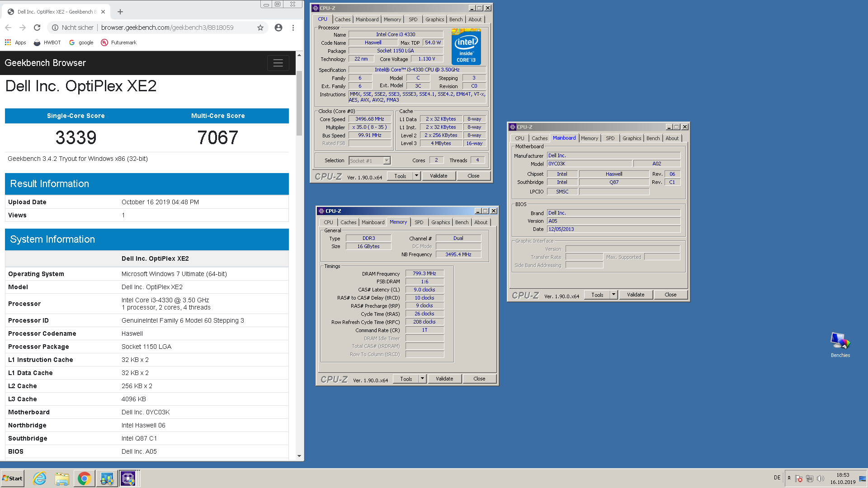Open the Futuremark bookmark
Image resolution: width=868 pixels, height=488 pixels.
click(118, 42)
